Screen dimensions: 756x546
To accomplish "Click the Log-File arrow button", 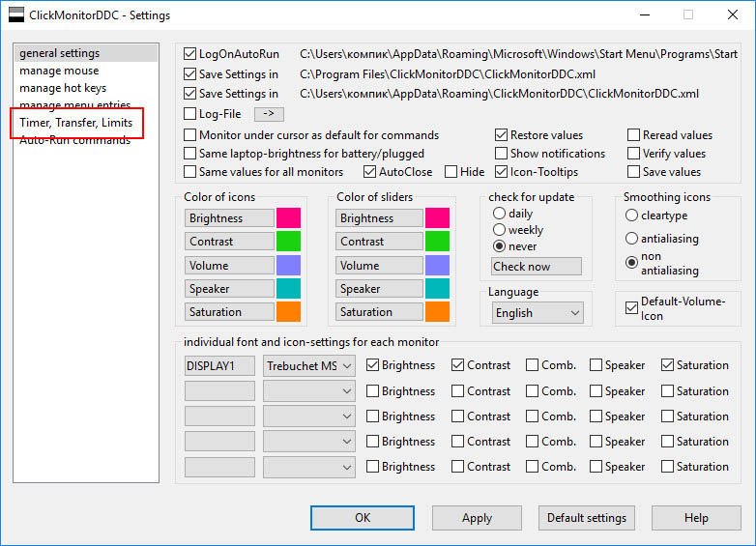I will pos(269,114).
